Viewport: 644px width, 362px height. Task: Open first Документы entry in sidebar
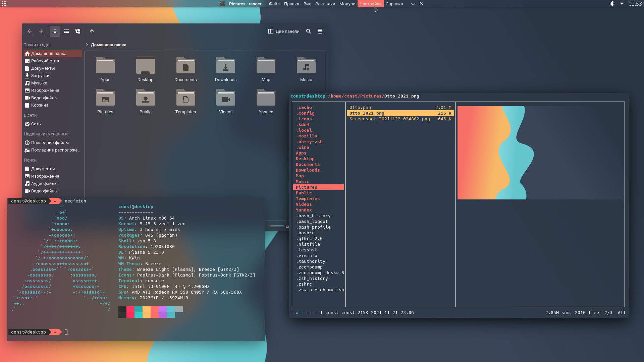(53, 68)
